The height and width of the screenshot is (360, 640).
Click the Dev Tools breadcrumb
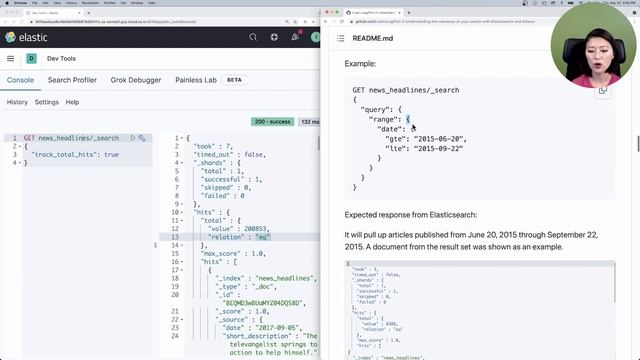[x=61, y=58]
